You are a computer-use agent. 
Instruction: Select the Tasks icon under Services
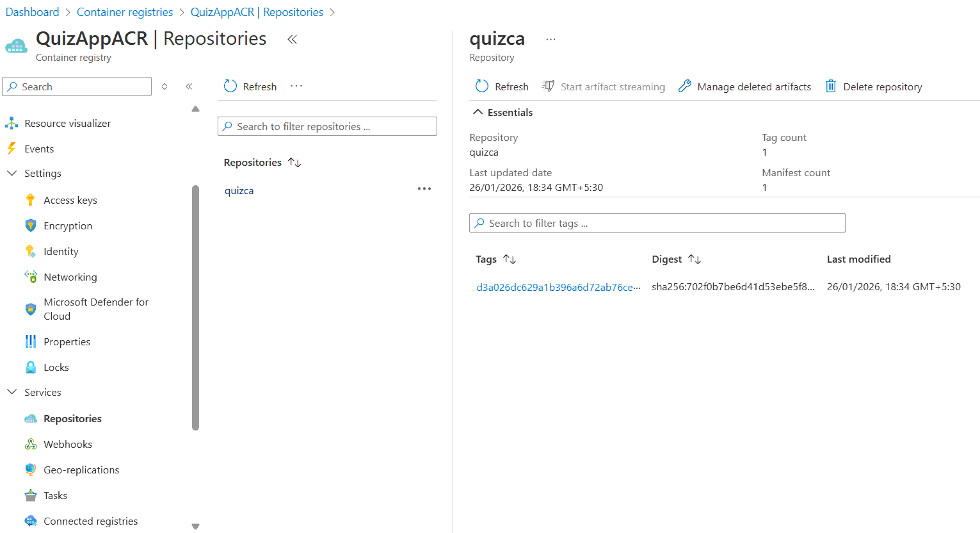pos(30,495)
